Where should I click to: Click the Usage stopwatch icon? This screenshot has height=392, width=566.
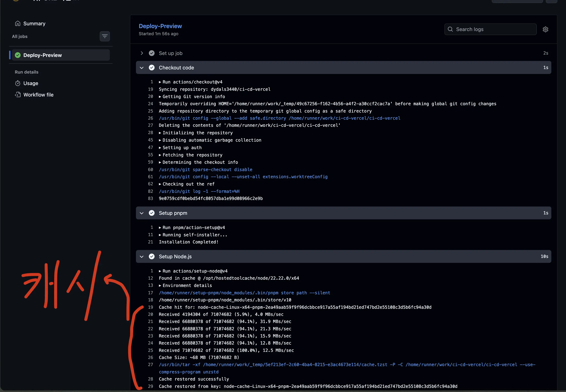click(18, 83)
